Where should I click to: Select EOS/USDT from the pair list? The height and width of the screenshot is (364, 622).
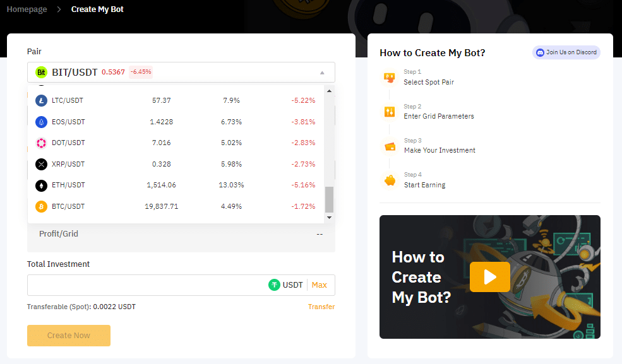pos(176,122)
